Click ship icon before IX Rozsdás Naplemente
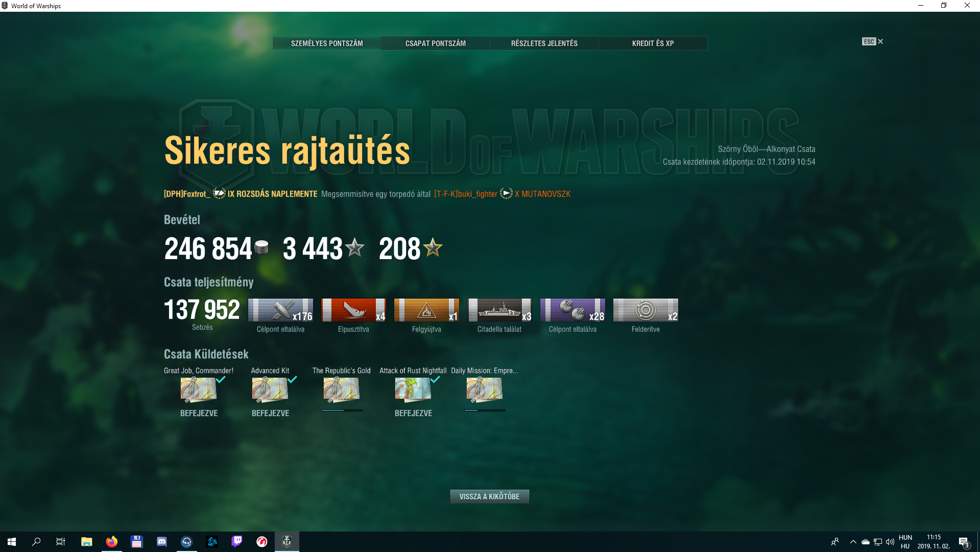980x552 pixels. (219, 194)
